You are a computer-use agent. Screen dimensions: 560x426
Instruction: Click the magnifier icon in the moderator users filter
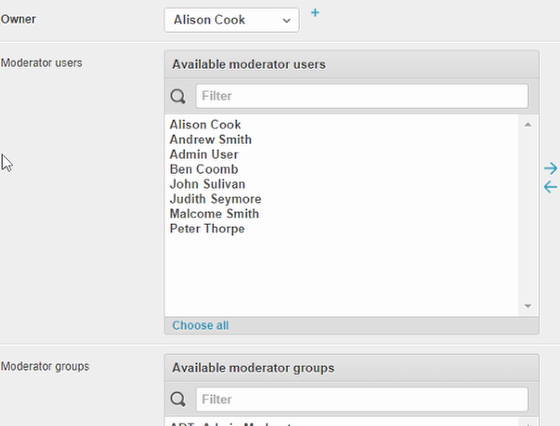pos(178,96)
